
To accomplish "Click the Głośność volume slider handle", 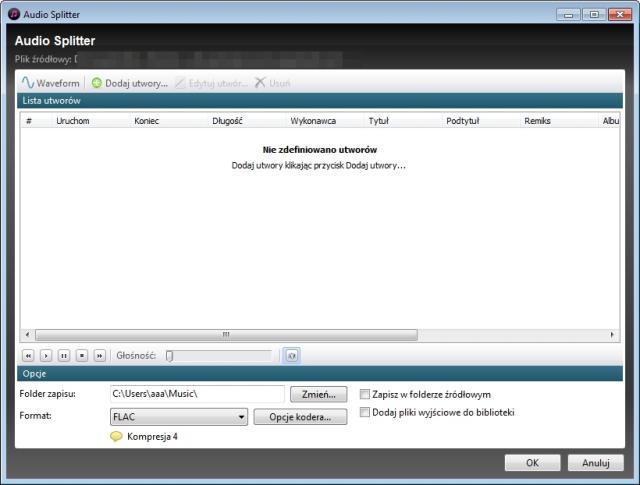I will click(x=170, y=354).
